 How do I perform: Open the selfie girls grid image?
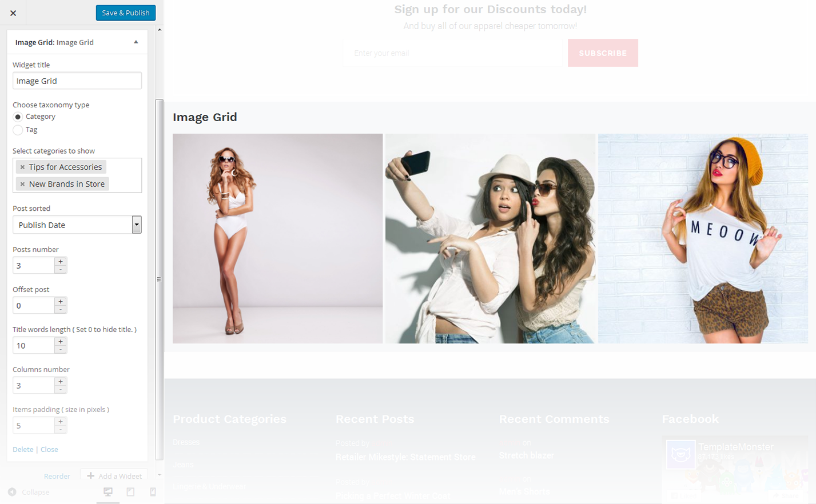tap(490, 238)
